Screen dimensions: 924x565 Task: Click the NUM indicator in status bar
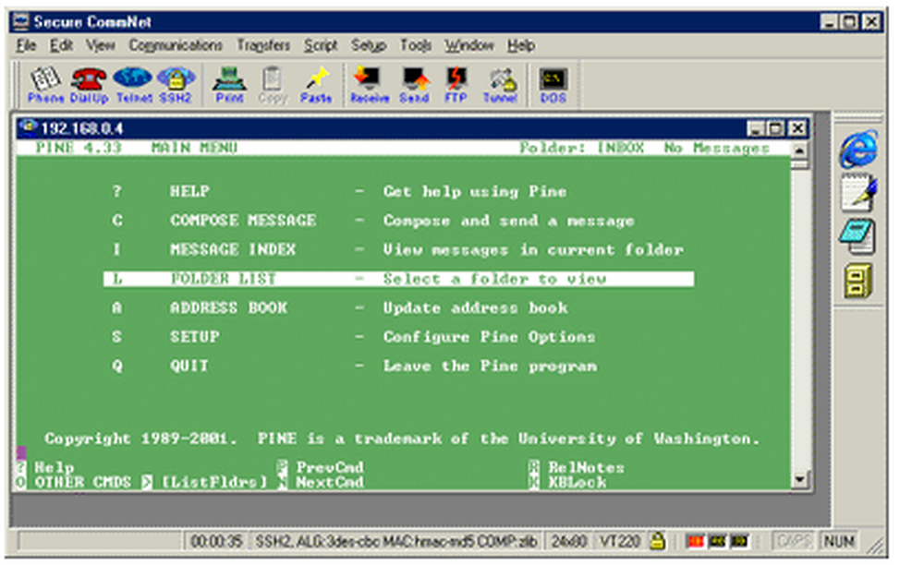838,540
